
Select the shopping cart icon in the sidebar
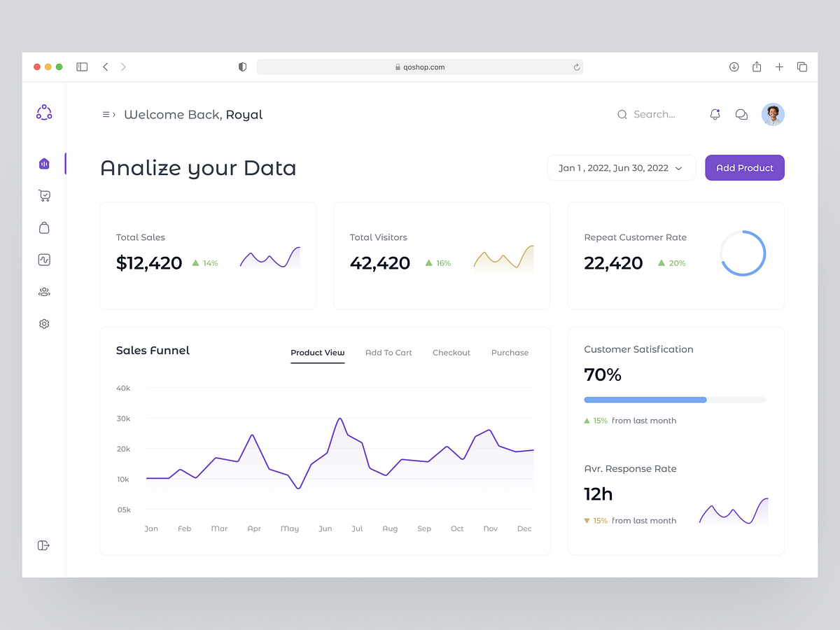point(44,195)
